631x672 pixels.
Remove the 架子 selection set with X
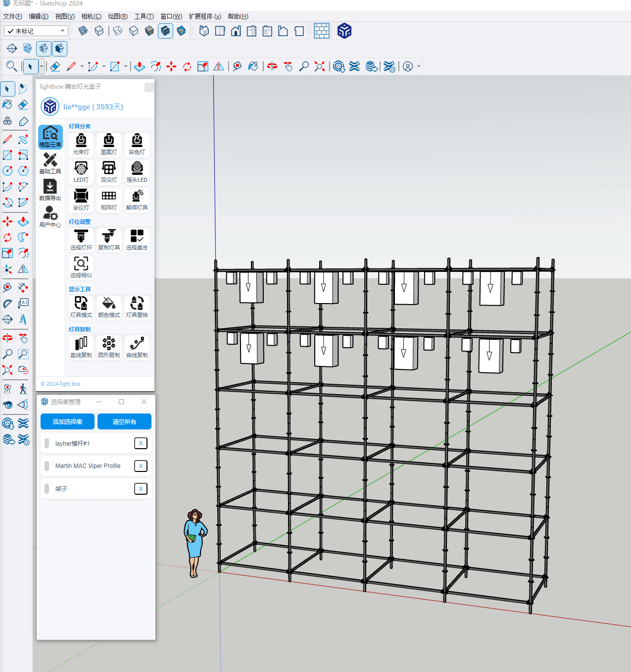(x=141, y=489)
